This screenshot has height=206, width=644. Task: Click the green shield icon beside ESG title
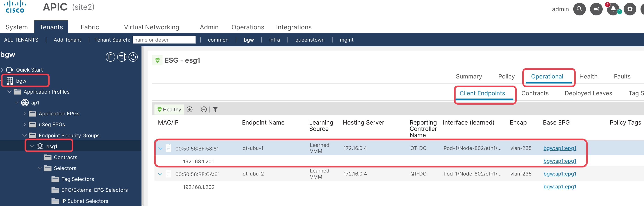click(157, 60)
